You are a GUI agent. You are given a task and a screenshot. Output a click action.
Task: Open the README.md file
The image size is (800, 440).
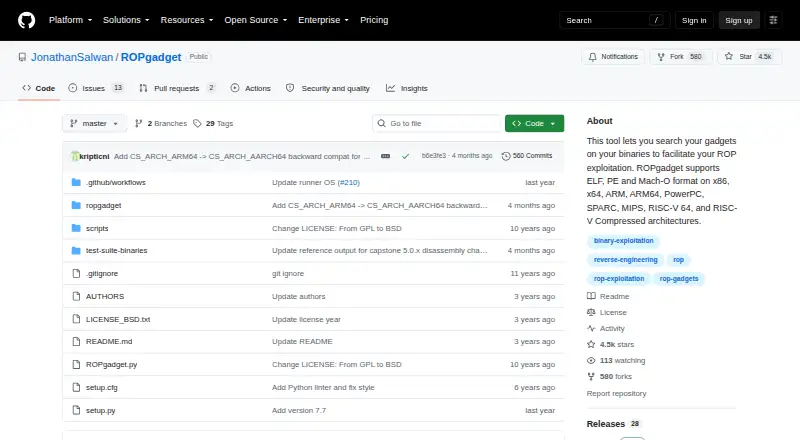(109, 341)
